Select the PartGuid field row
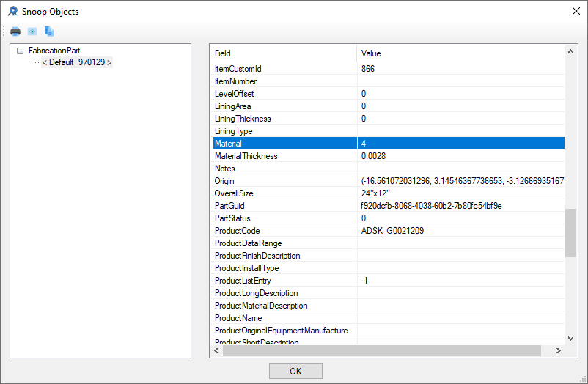Image resolution: width=588 pixels, height=384 pixels. pos(284,206)
